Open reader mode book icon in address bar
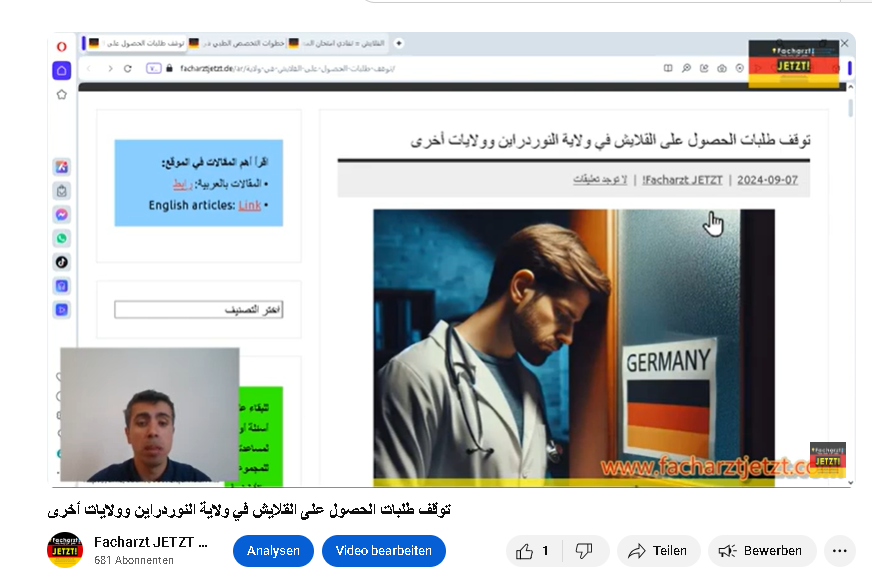Image resolution: width=872 pixels, height=580 pixels. click(x=668, y=68)
